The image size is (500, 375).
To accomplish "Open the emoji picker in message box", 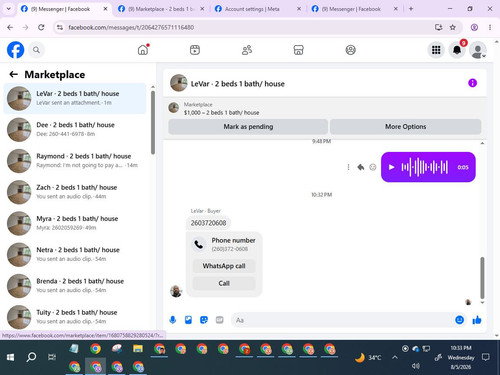I will click(459, 320).
